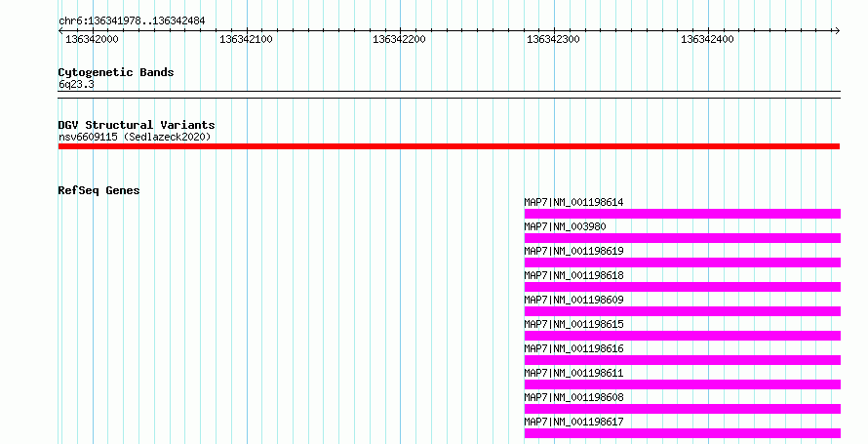This screenshot has width=868, height=444.
Task: Open nsv6609115 (Sedlazeck2020) variant label
Action: coord(135,137)
